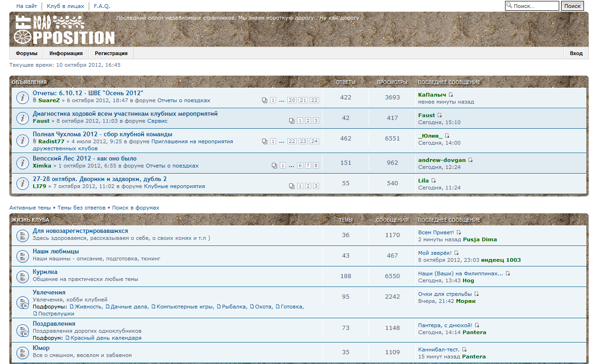598x364 pixels.
Task: Click the Вход login link
Action: pos(576,53)
